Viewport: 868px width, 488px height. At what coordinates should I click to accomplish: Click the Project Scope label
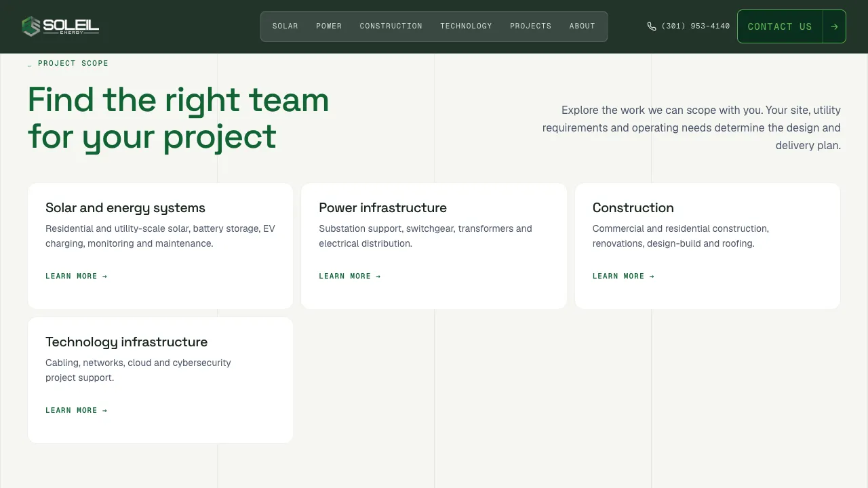tap(68, 64)
